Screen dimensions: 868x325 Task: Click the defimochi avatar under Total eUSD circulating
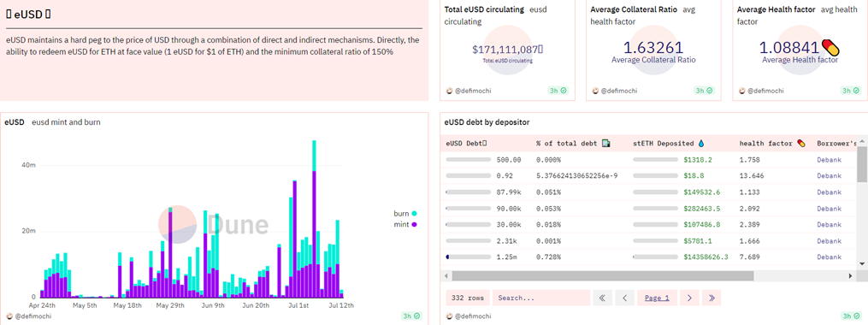449,91
